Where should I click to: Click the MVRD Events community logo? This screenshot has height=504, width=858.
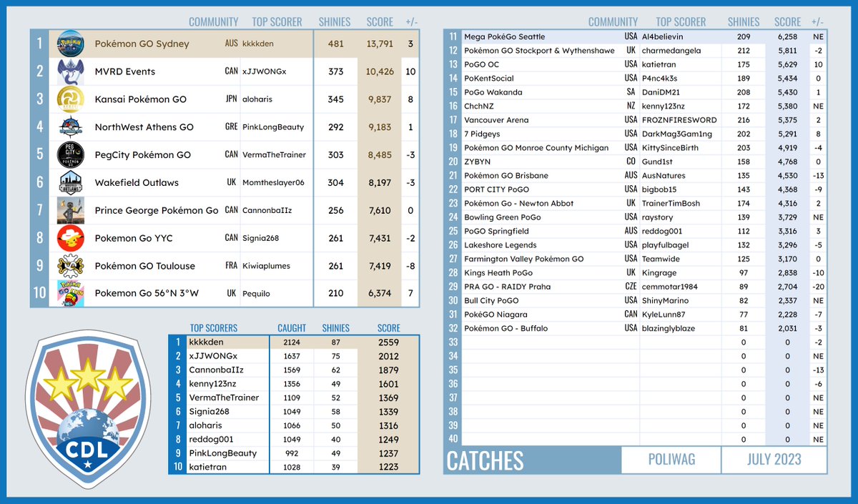70,71
